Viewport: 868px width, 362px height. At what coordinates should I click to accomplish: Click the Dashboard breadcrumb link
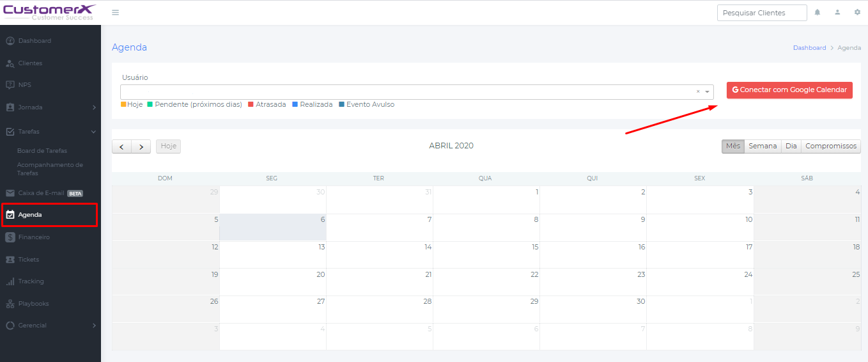click(809, 48)
